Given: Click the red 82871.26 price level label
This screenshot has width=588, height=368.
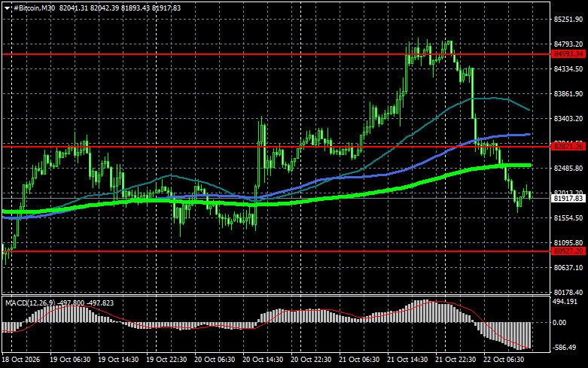Looking at the screenshot, I should [568, 147].
